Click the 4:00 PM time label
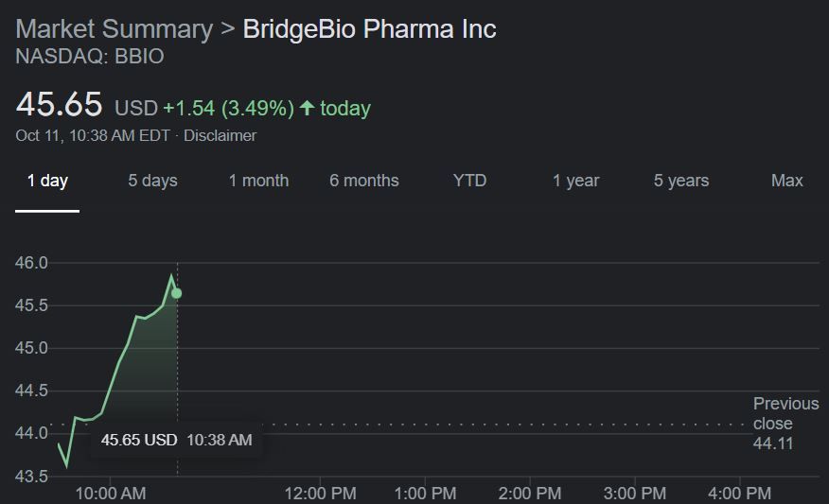 (x=739, y=493)
